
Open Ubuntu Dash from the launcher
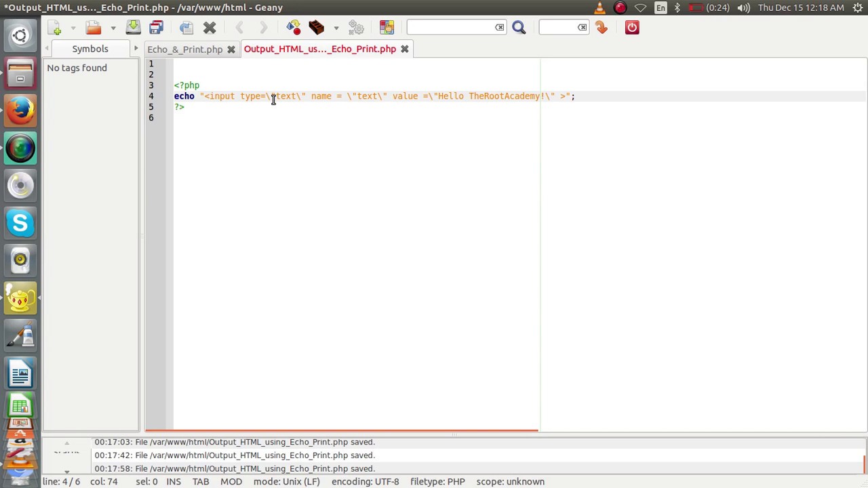click(20, 36)
